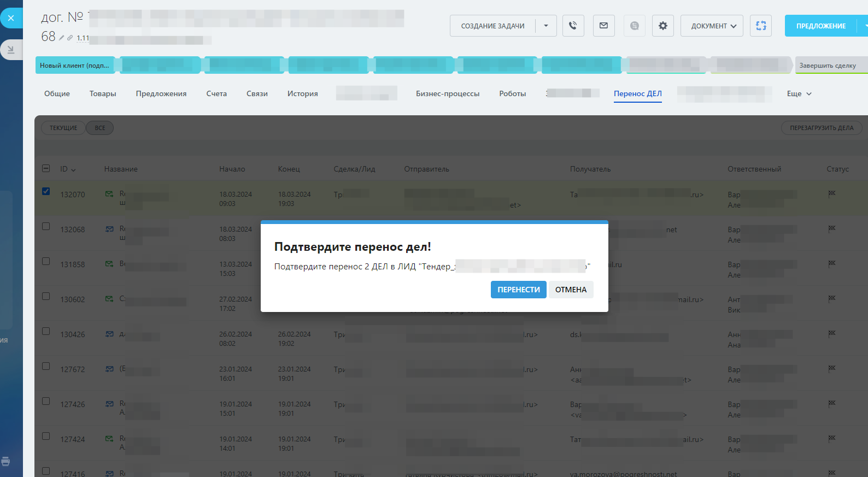Click the status flag icon in row 127426

[x=832, y=403]
